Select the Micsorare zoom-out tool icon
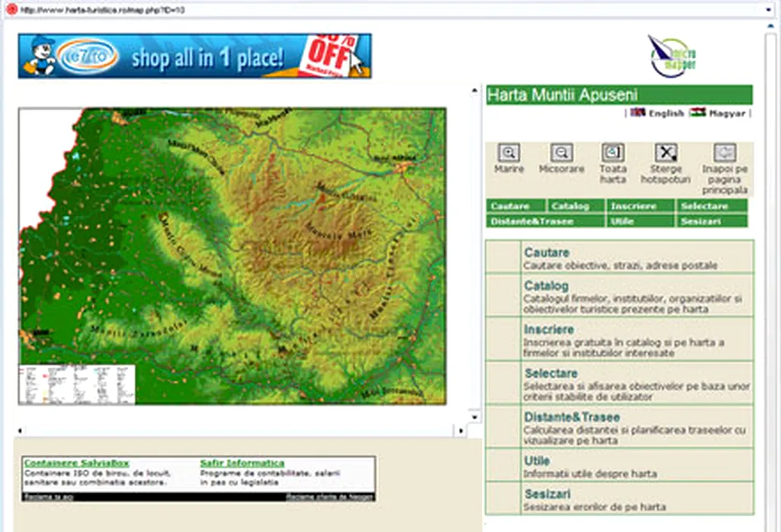The image size is (781, 532). (561, 153)
